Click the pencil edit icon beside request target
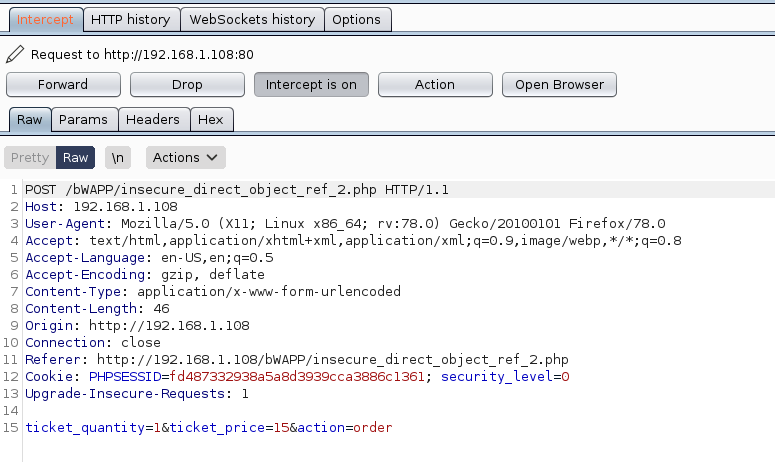 [x=15, y=54]
